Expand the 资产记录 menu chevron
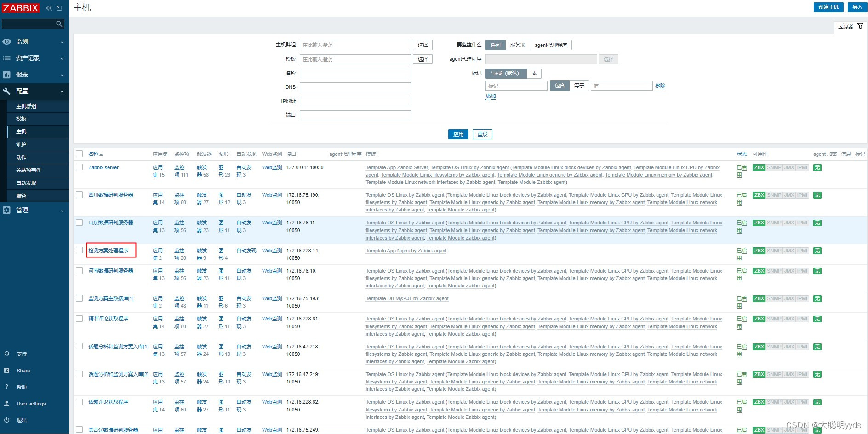This screenshot has width=868, height=434. click(x=62, y=58)
